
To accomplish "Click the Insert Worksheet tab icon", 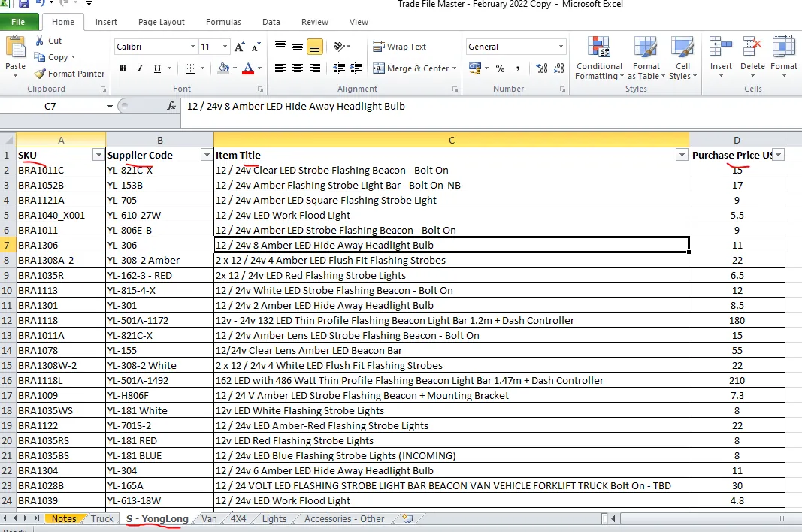I will [407, 518].
